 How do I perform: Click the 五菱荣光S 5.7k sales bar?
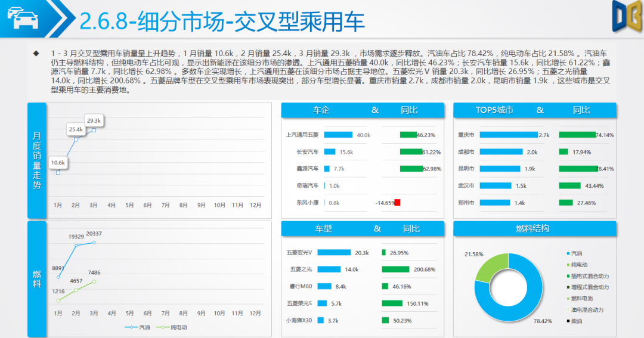pyautogui.click(x=322, y=303)
